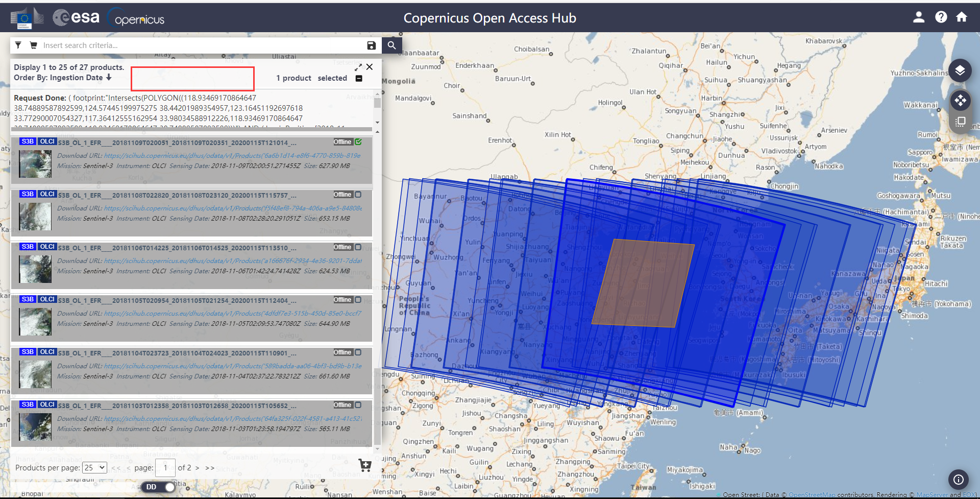Open the 20181105T020954 product thumbnail

35,321
